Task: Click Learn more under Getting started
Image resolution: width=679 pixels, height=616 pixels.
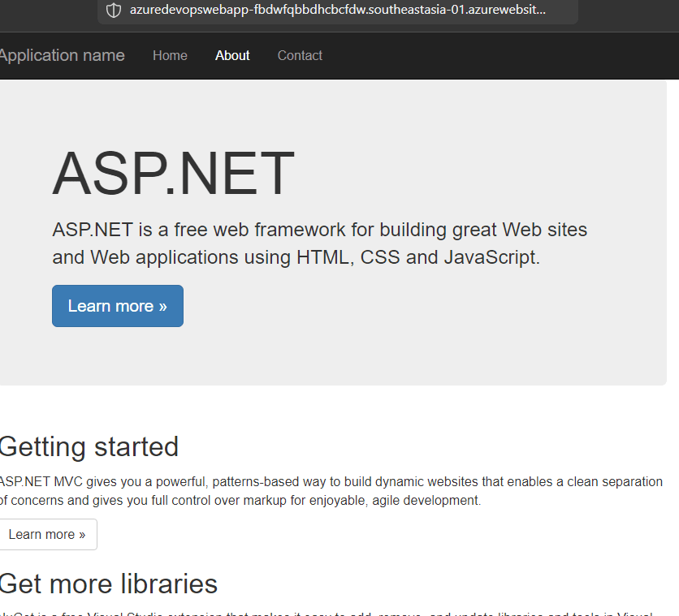Action: click(x=48, y=534)
